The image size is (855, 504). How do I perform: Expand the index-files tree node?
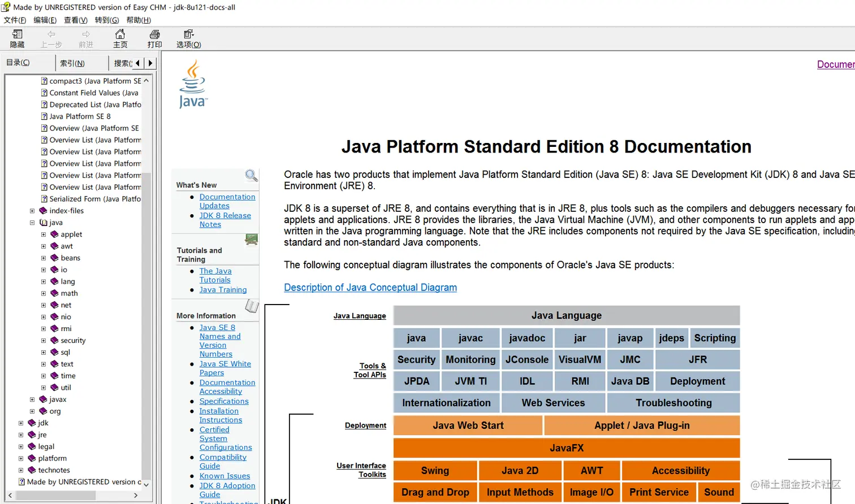click(32, 211)
